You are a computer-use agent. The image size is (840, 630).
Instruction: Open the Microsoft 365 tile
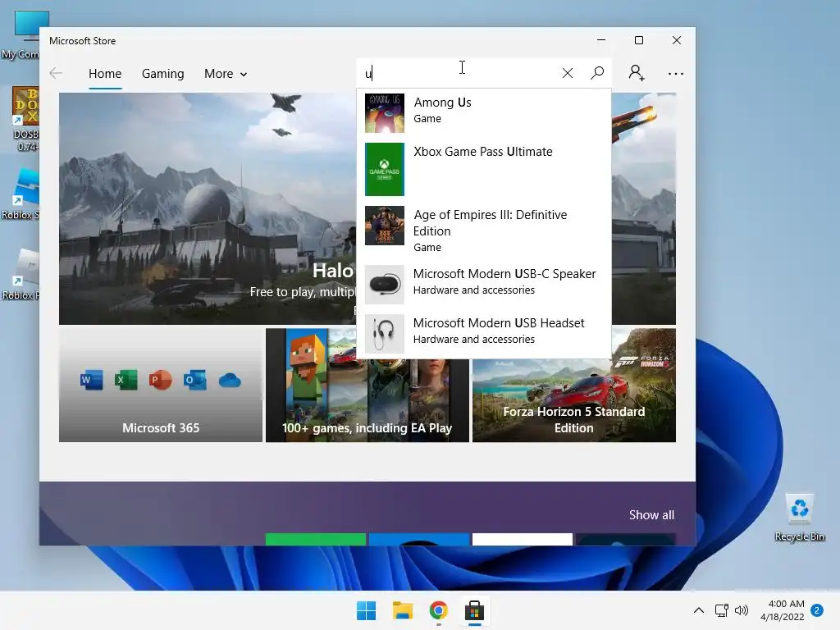tap(161, 386)
